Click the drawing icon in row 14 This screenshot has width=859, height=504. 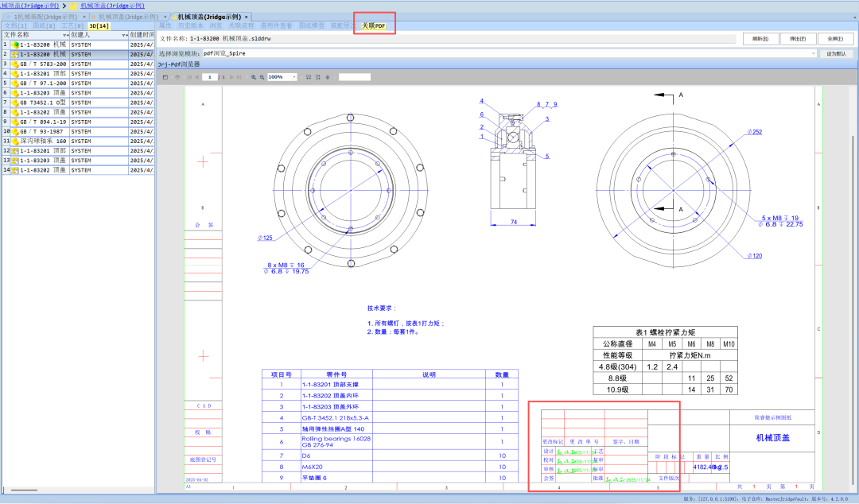click(x=15, y=170)
